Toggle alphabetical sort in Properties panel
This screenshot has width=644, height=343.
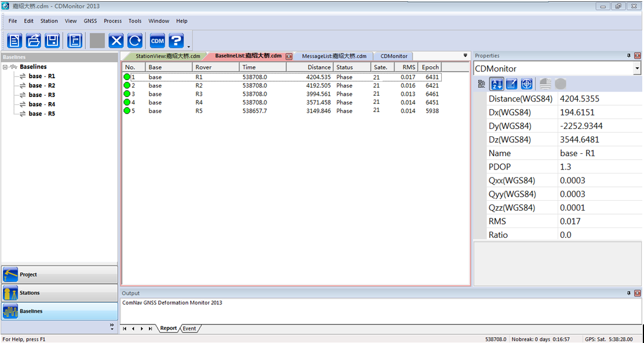(497, 84)
